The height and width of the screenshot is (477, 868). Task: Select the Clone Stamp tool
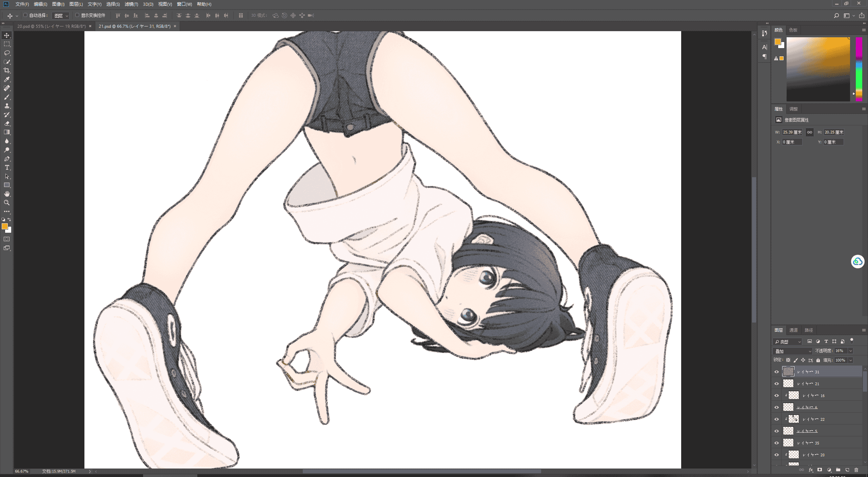[x=7, y=106]
